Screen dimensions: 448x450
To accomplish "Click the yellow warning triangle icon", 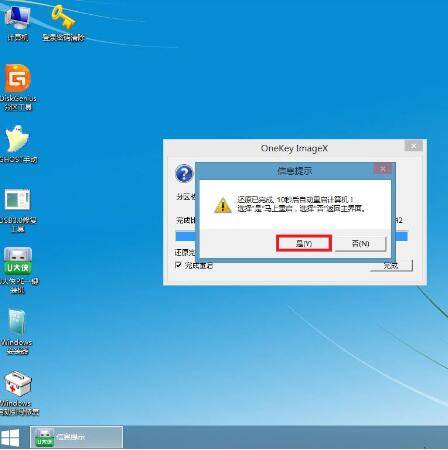I will pyautogui.click(x=223, y=205).
